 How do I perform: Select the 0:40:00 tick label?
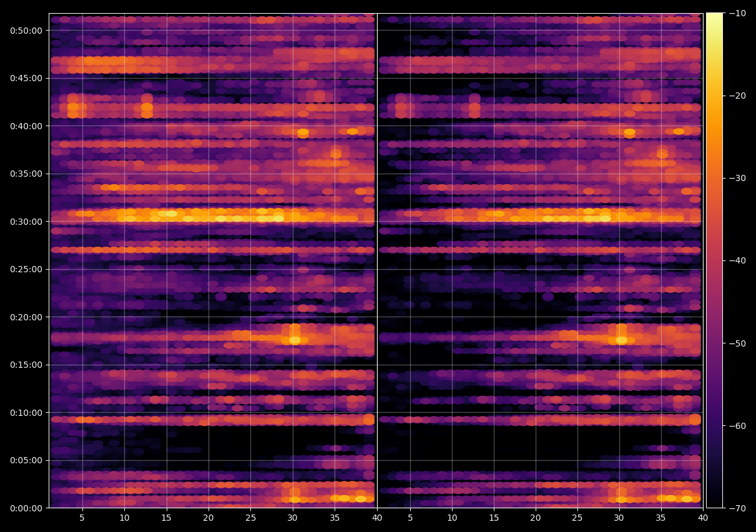(26, 126)
